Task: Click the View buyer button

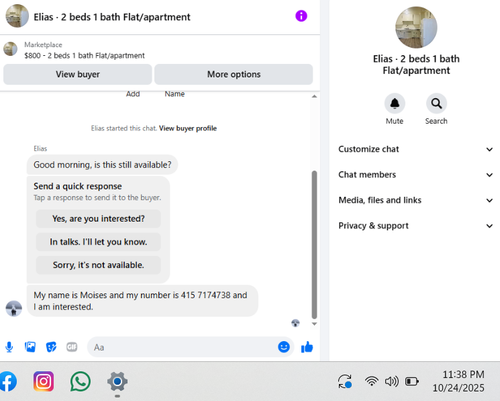Action: pos(78,74)
